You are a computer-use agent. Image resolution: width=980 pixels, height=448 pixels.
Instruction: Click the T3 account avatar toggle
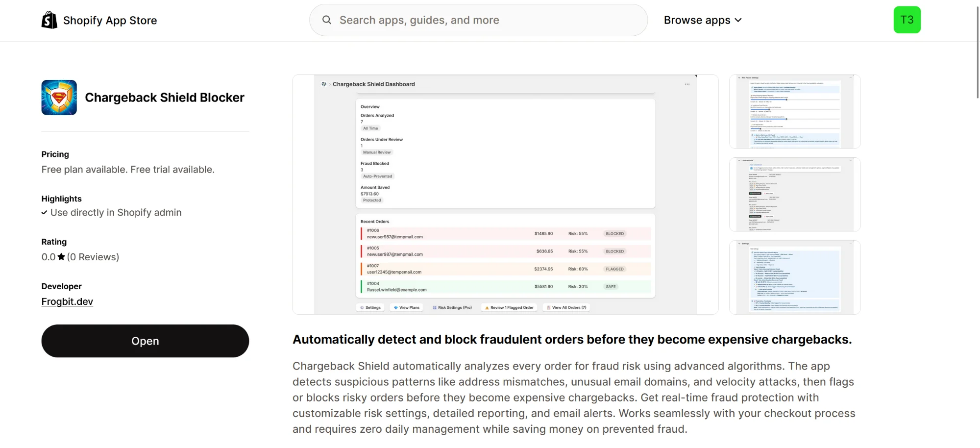(x=907, y=20)
